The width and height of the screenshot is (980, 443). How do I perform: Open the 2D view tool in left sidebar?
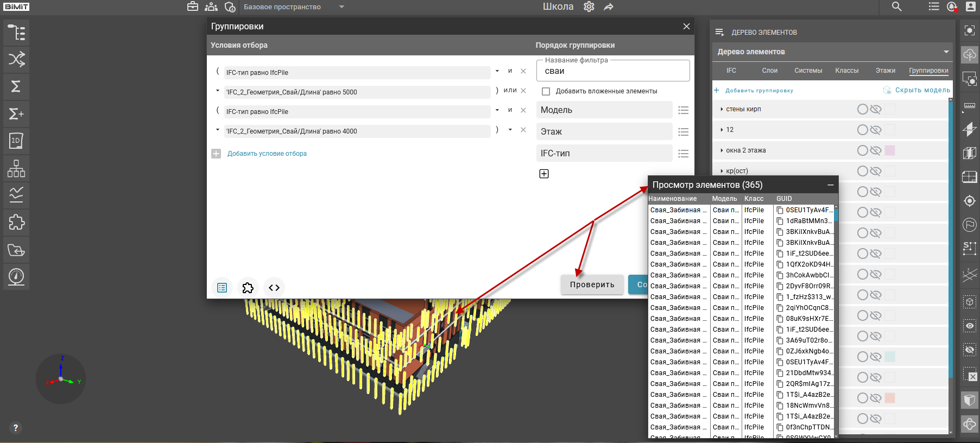coord(16,141)
